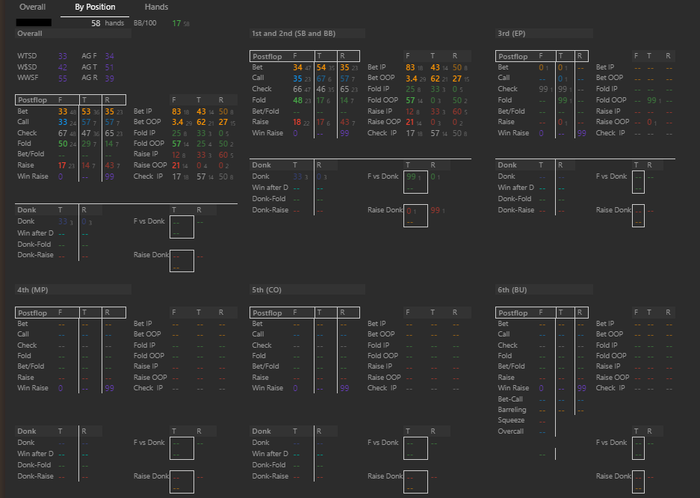Select Overall Call flop value 33
Image resolution: width=700 pixels, height=498 pixels.
[x=62, y=122]
